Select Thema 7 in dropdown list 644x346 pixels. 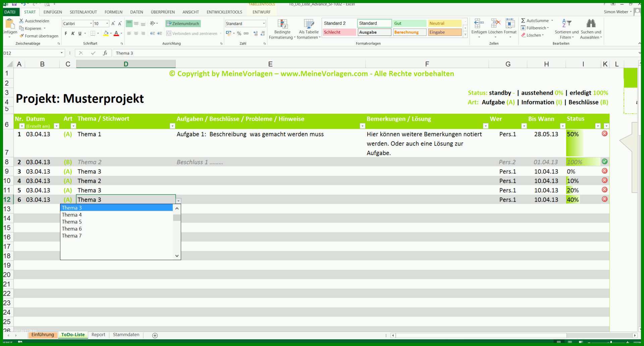[116, 236]
